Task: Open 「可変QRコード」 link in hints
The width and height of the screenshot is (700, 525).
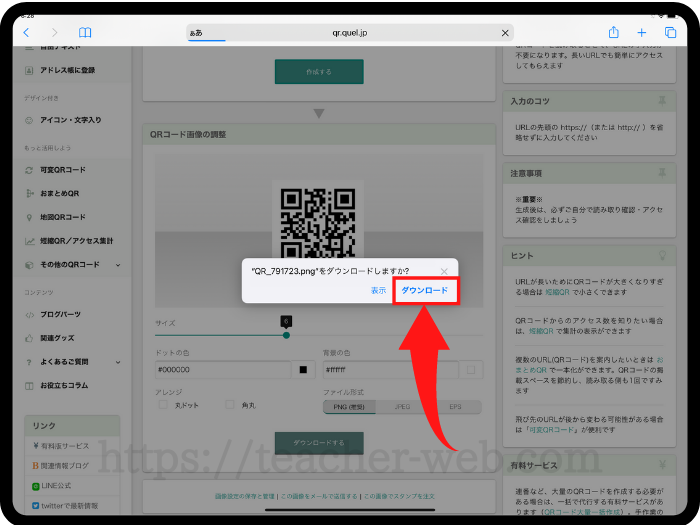Action: [x=552, y=430]
